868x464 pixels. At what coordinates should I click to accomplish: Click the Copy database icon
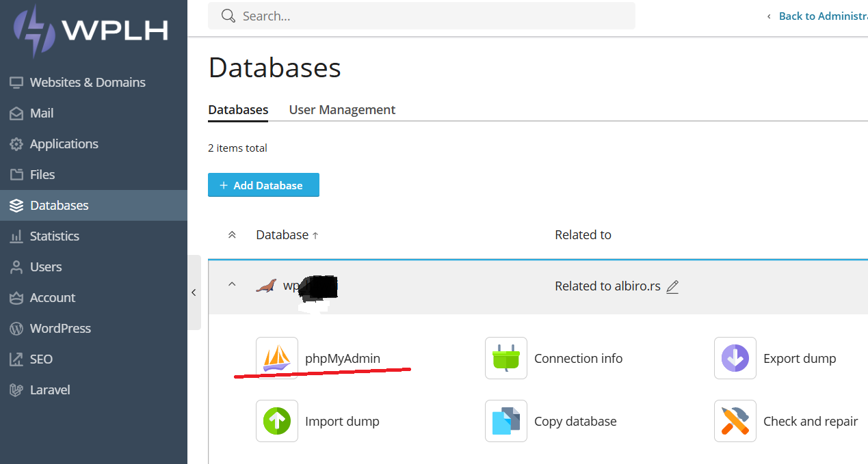point(506,421)
